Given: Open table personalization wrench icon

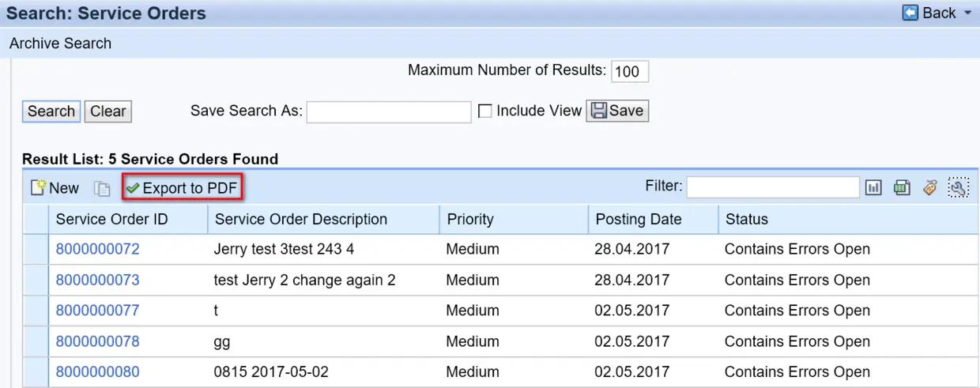Looking at the screenshot, I should point(958,188).
